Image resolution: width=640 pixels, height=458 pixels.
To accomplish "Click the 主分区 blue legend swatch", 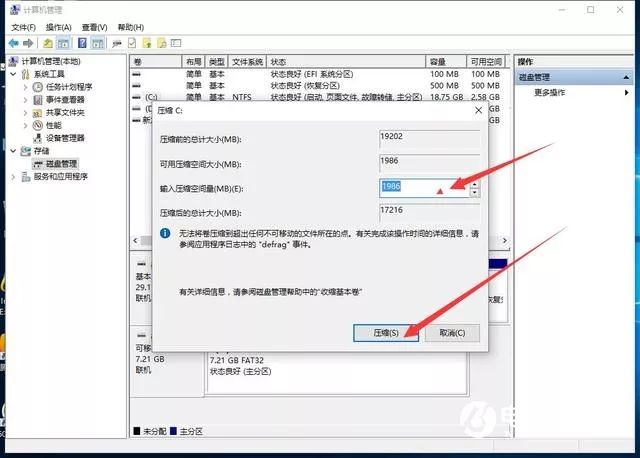I will coord(173,431).
